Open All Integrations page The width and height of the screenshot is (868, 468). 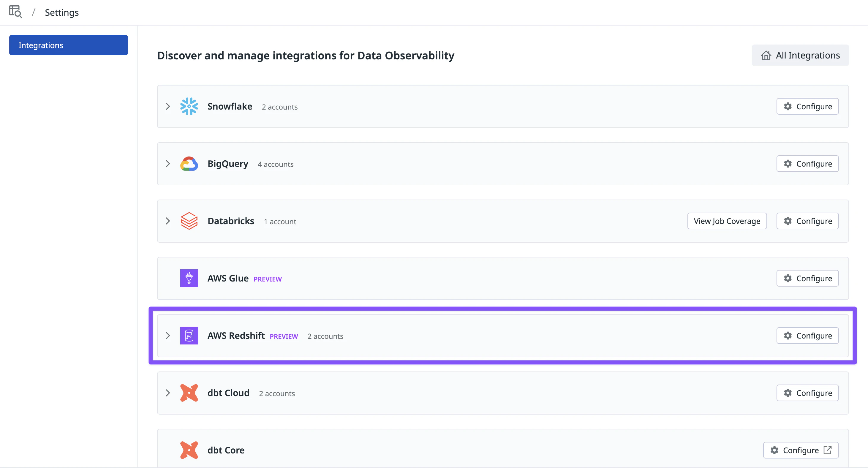pyautogui.click(x=800, y=55)
